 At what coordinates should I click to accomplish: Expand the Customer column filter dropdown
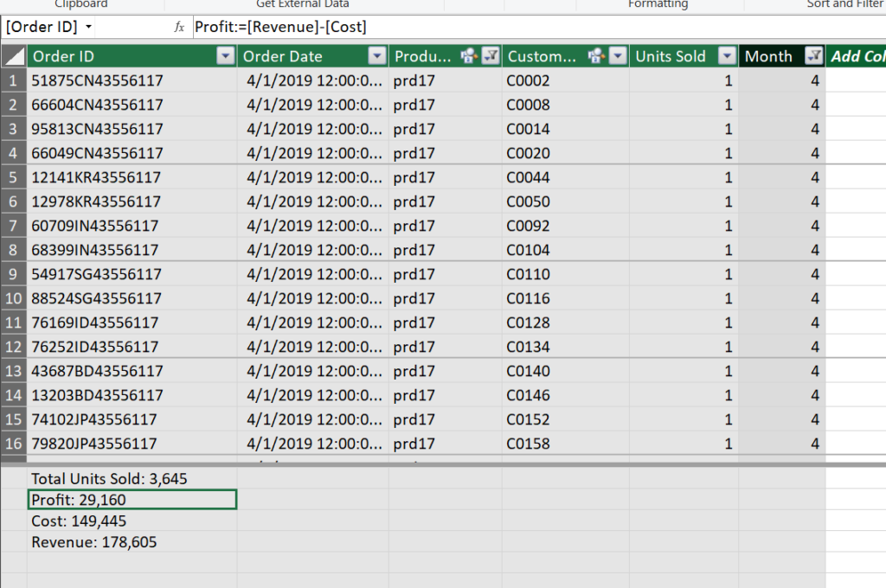tap(617, 56)
